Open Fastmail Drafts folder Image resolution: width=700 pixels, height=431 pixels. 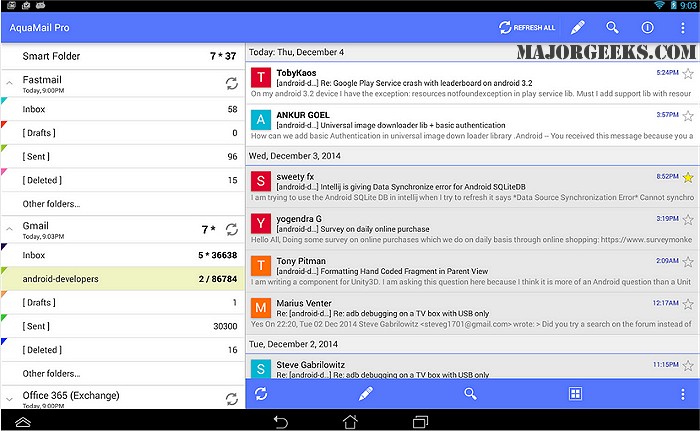[123, 133]
